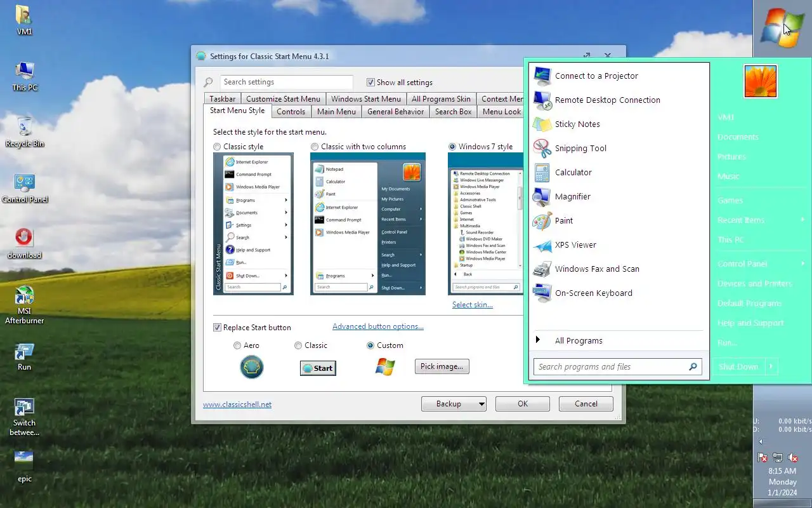Switch to the Main Menu tab
The image size is (812, 508).
point(336,111)
